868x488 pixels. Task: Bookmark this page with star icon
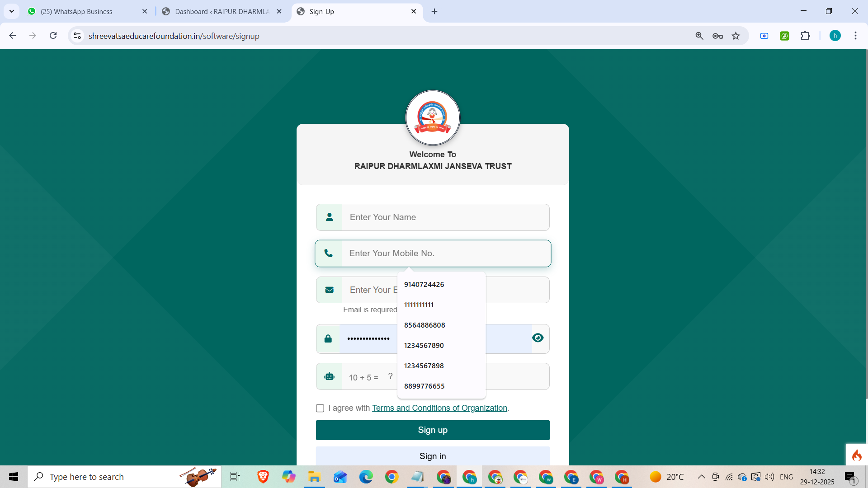click(736, 36)
